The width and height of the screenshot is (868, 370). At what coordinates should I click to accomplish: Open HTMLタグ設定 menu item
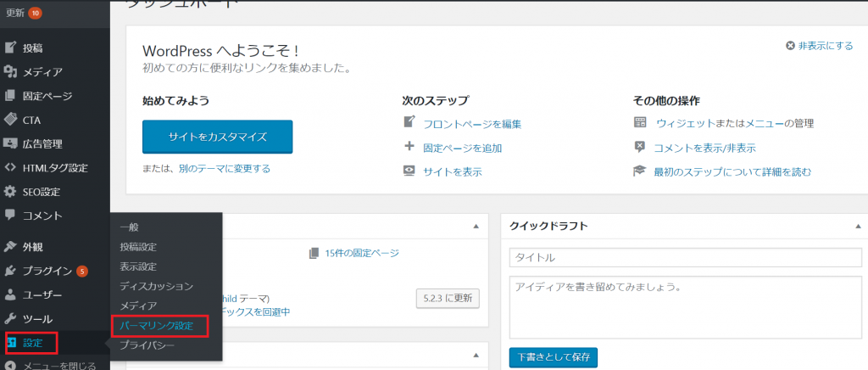(x=55, y=168)
